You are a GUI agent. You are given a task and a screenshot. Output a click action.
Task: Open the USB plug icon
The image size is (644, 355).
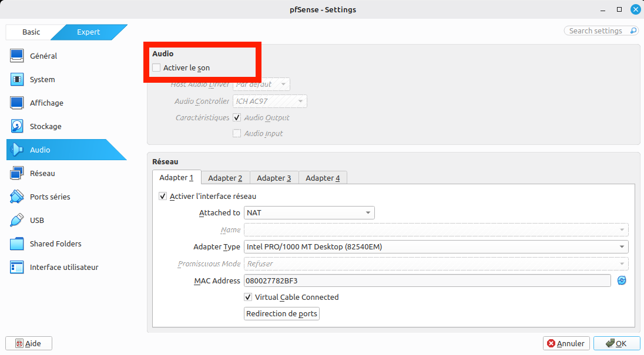click(x=17, y=220)
